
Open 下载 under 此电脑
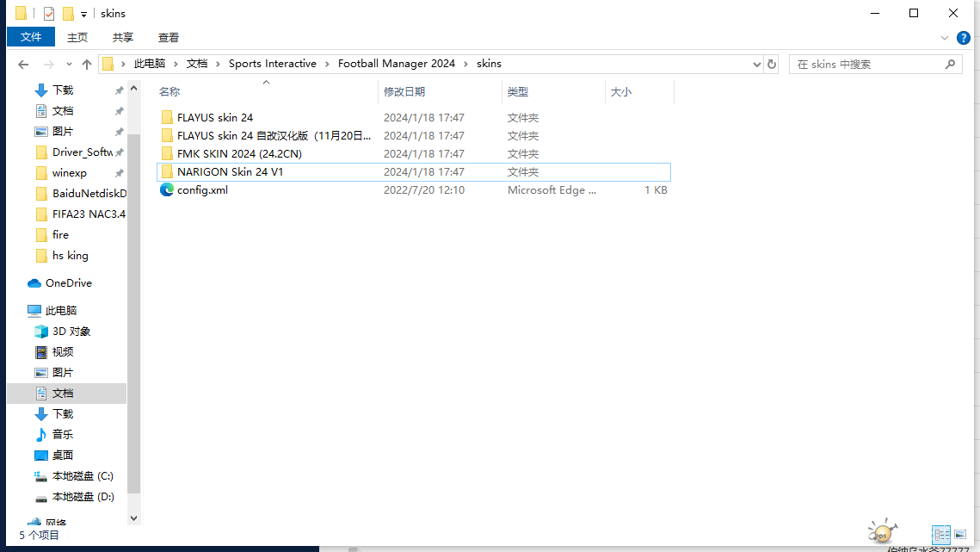tap(63, 413)
